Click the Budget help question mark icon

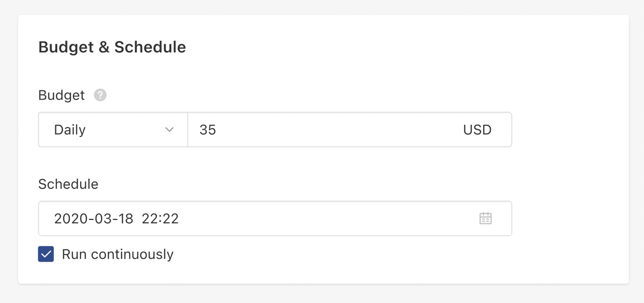(x=100, y=95)
